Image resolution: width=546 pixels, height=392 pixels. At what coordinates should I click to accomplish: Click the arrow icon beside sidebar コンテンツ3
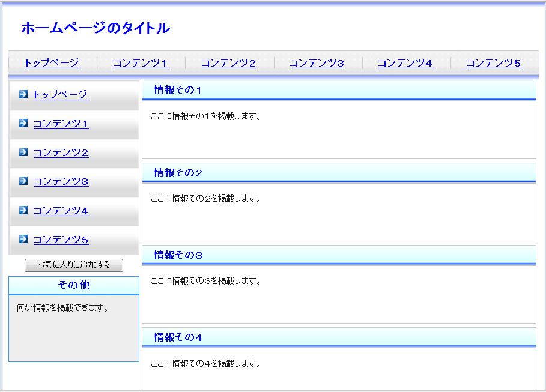[23, 181]
